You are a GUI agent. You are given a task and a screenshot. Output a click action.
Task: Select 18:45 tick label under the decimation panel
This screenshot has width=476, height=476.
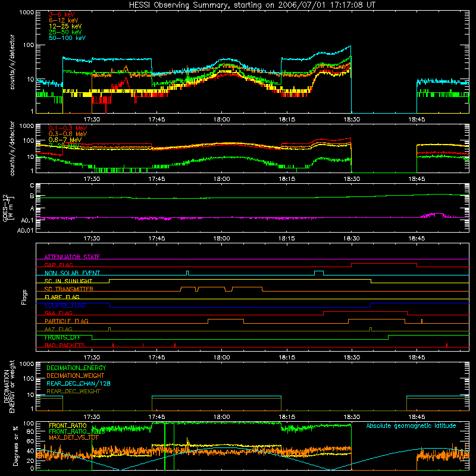point(416,417)
